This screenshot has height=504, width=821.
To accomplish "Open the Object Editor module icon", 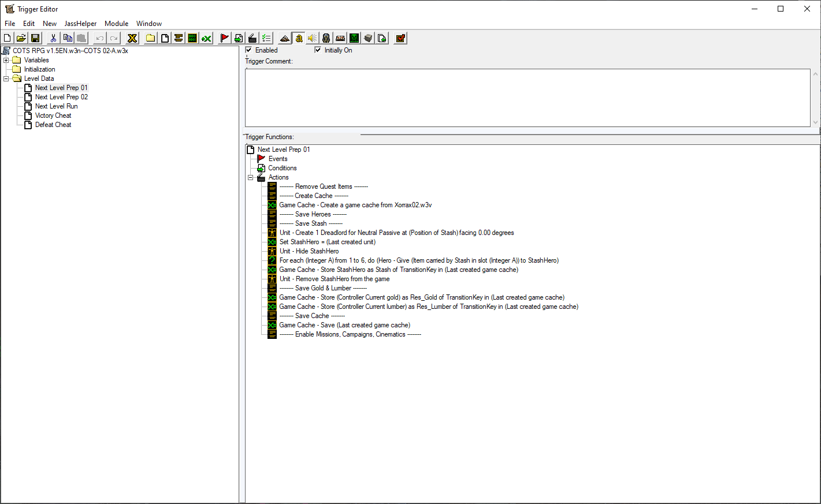I will point(326,38).
